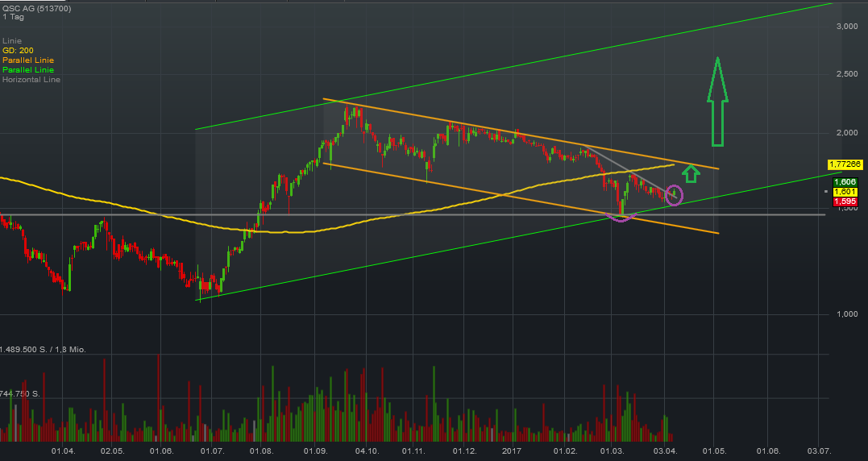Image resolution: width=868 pixels, height=461 pixels.
Task: Toggle the green Parallel Linie legend entry
Action: (27, 69)
